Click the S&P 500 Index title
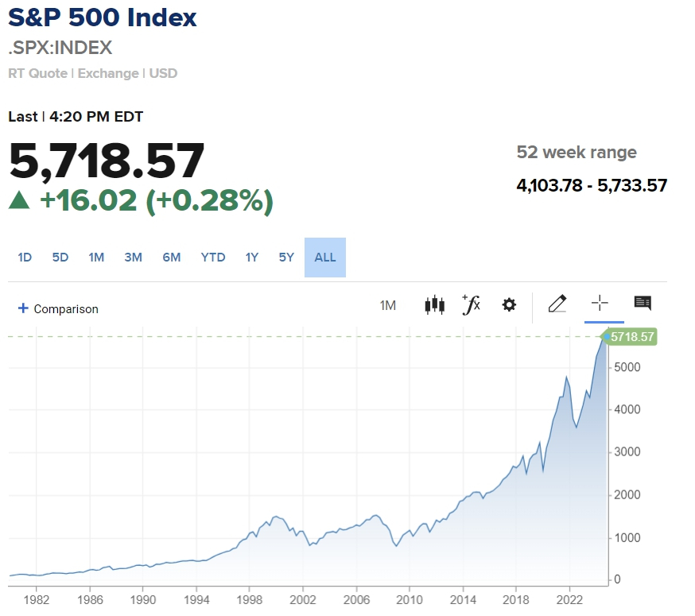This screenshot has width=695, height=616. (103, 17)
